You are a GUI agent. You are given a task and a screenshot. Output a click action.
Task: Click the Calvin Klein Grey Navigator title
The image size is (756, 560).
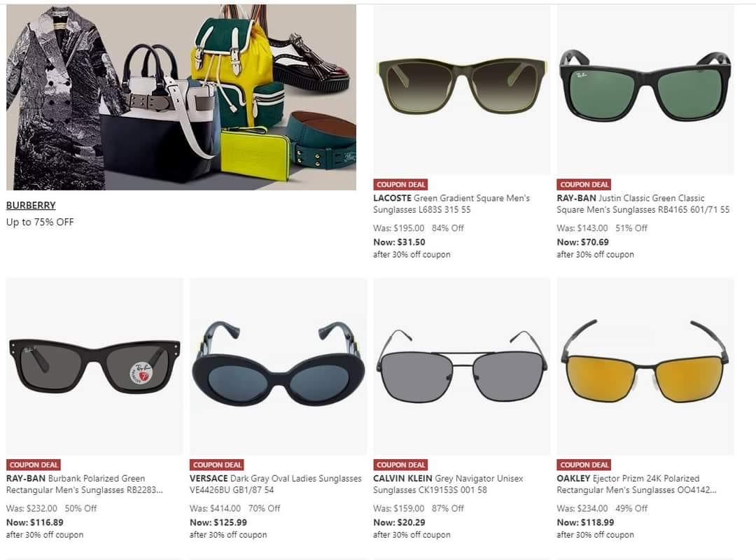[448, 484]
